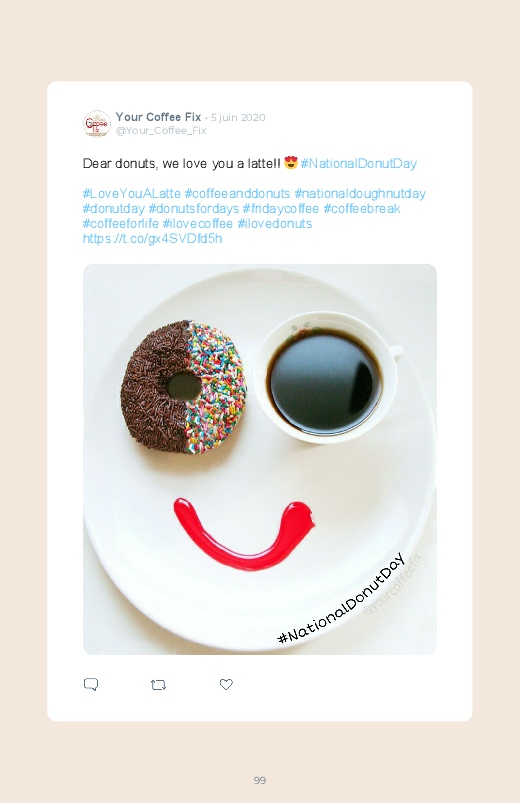This screenshot has height=803, width=520.
Task: Select the #donutsfordays hashtag
Action: (x=194, y=209)
